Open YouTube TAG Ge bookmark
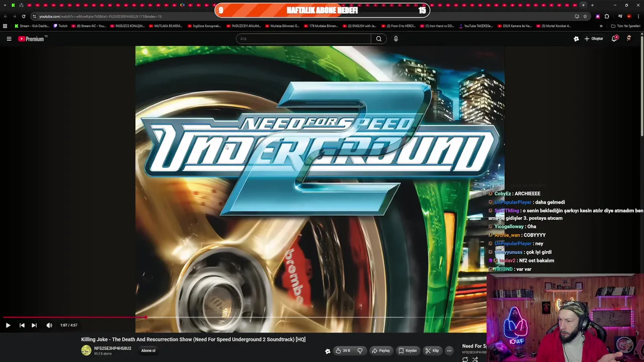Image resolution: width=644 pixels, height=362 pixels. pos(475,26)
